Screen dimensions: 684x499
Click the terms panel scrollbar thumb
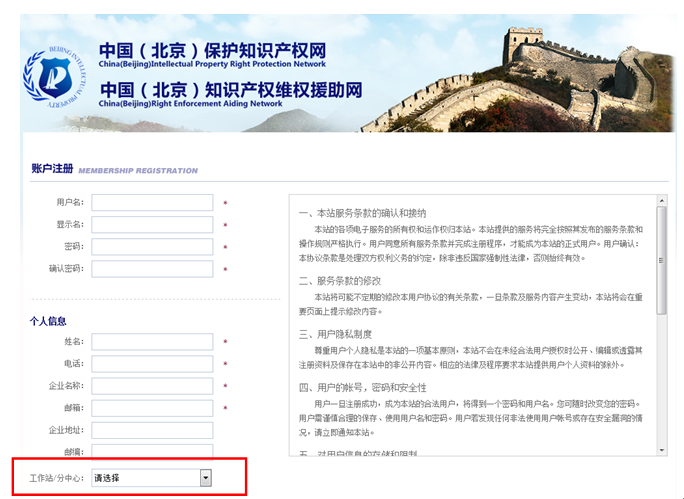pos(661,260)
